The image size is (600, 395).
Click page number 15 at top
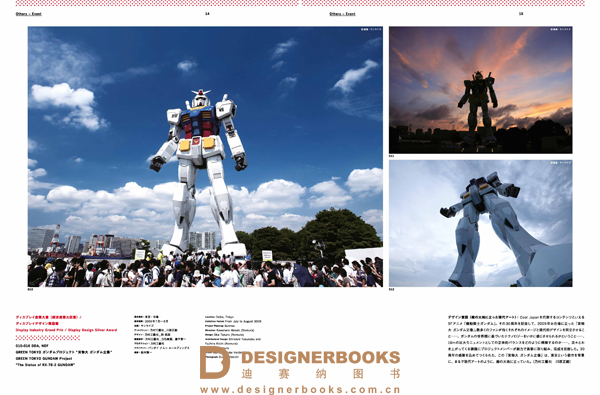(x=521, y=14)
